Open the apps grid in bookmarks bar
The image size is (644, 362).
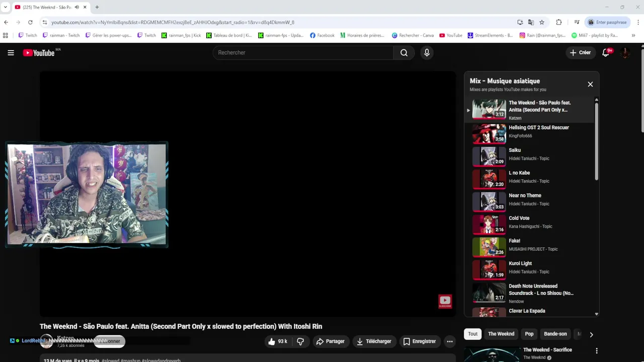click(x=6, y=35)
